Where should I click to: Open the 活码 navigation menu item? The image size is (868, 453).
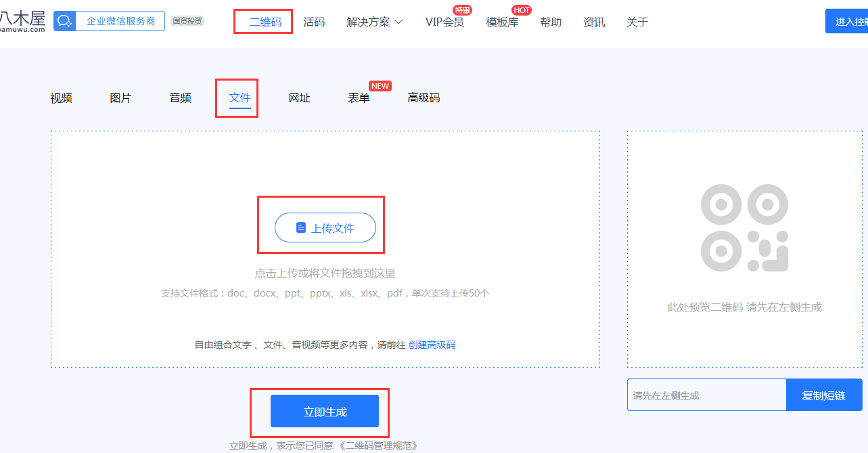(x=314, y=22)
